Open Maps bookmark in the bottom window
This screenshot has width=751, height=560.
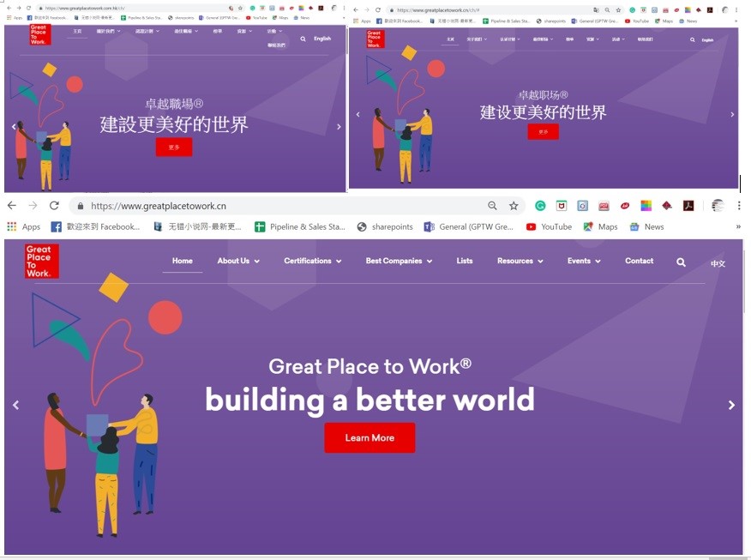point(600,226)
